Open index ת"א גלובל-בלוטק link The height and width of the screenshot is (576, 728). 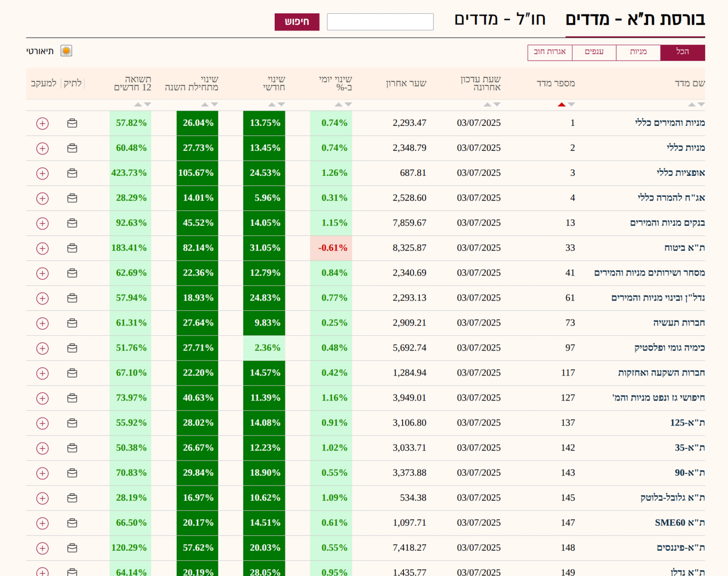tap(673, 498)
